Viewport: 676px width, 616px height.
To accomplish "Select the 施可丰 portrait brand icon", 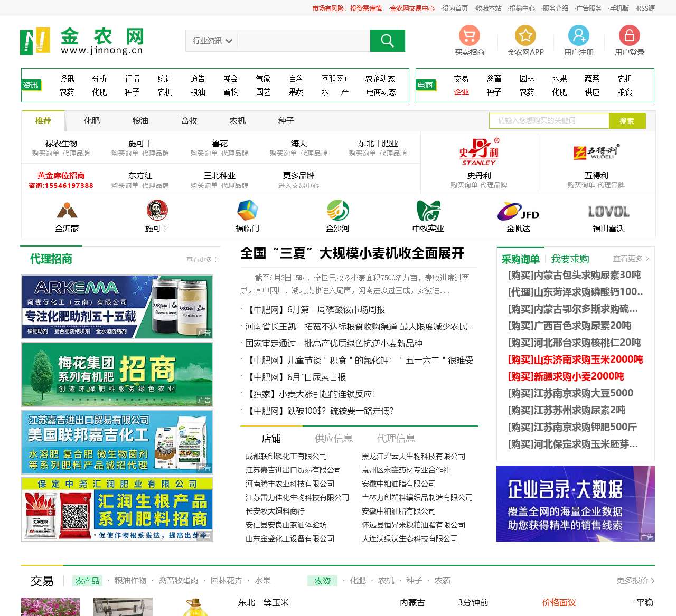I will tap(157, 210).
